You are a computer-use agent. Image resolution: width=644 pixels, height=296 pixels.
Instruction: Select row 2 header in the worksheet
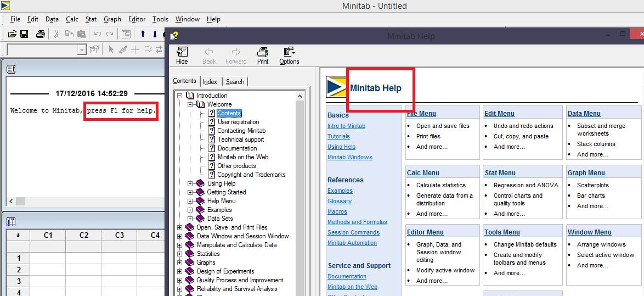click(18, 270)
